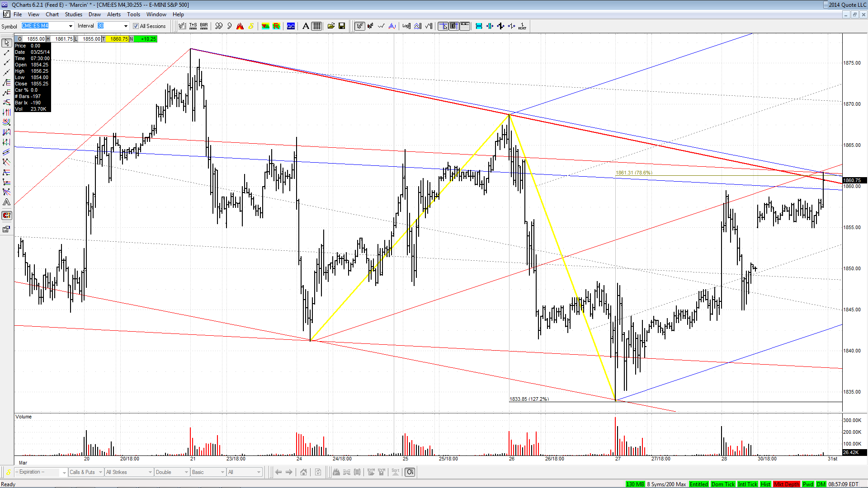
Task: Select the text annotation 'A' tool
Action: (306, 26)
